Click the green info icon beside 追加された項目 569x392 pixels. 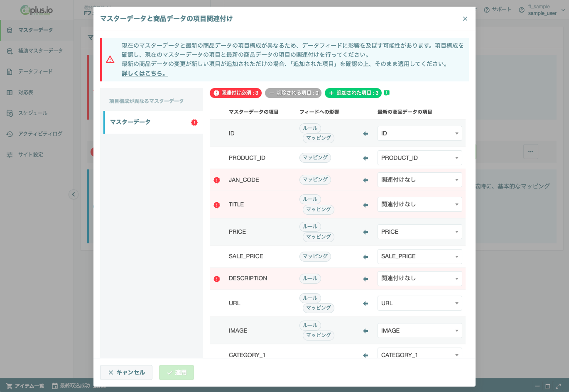(387, 93)
